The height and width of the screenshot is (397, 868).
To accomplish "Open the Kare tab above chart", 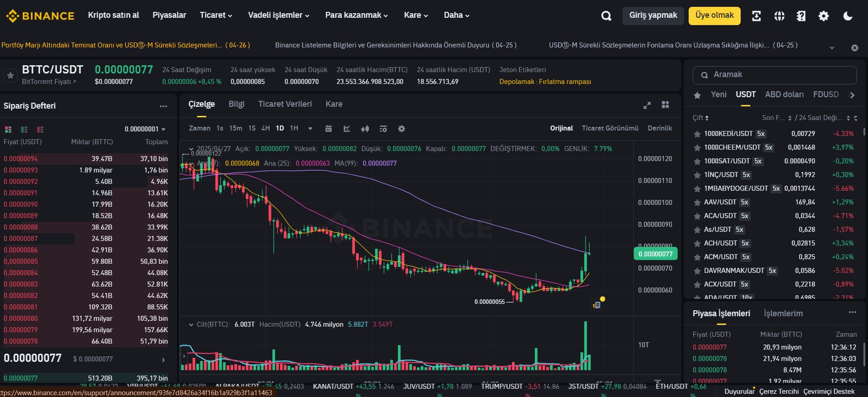I will point(334,104).
